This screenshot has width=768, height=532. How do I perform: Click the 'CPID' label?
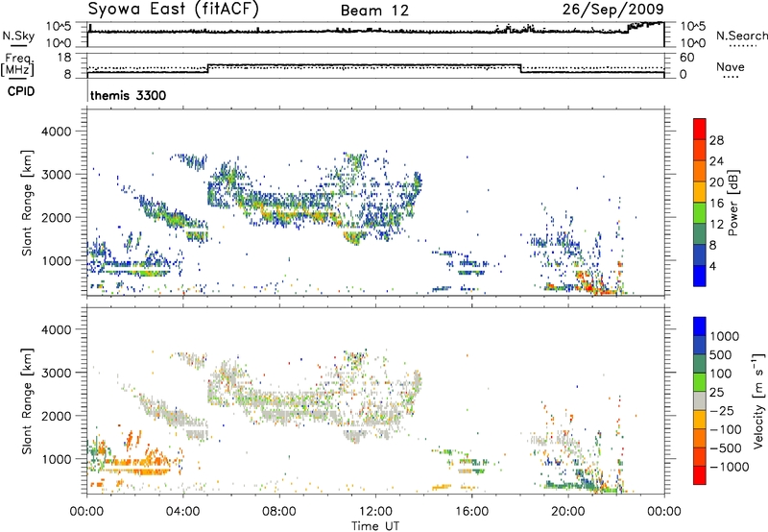click(x=21, y=91)
